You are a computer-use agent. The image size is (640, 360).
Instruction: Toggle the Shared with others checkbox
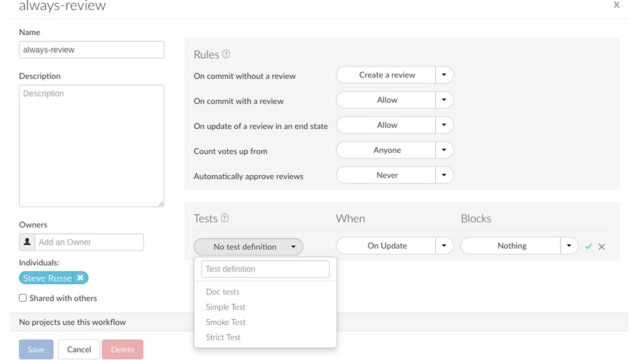pyautogui.click(x=23, y=298)
